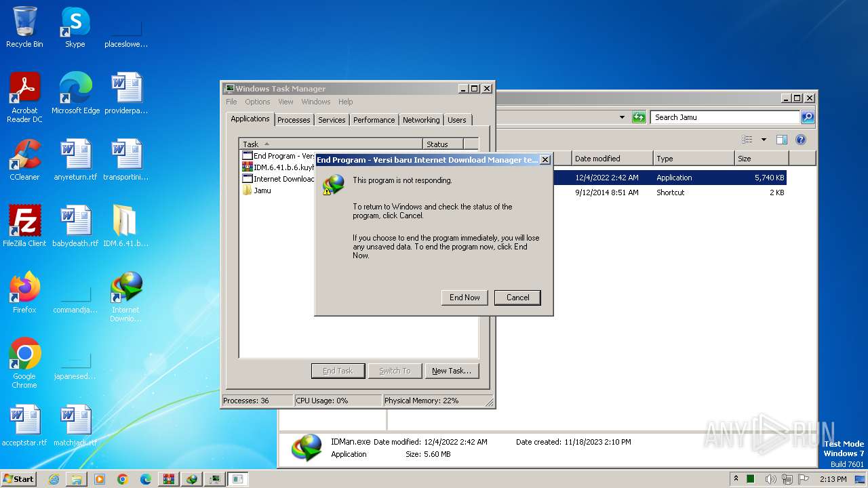Toggle the preview pane icon
The image size is (868, 488).
tap(781, 140)
